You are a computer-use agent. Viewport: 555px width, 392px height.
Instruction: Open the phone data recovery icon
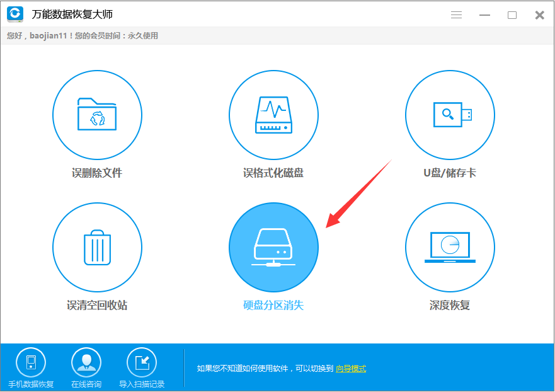tap(31, 362)
